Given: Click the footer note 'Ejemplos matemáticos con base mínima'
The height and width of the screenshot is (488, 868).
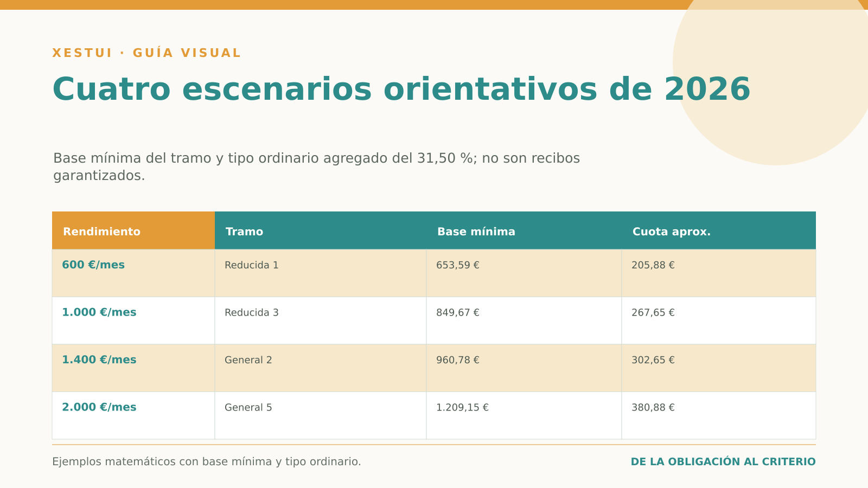Looking at the screenshot, I should coord(207,462).
